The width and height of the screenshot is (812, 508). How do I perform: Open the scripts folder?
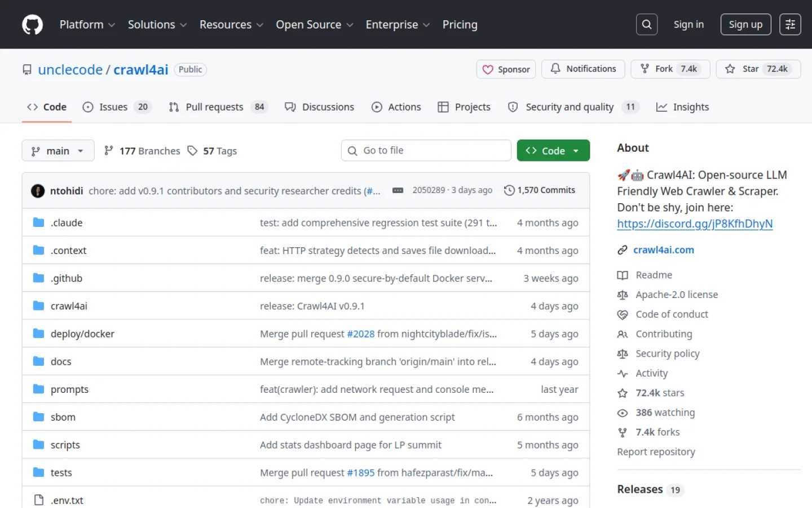(x=65, y=445)
